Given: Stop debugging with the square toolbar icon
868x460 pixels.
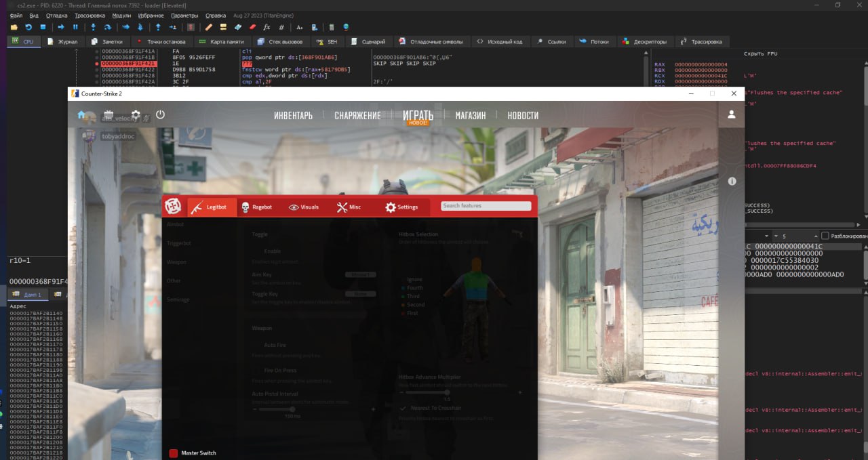Looking at the screenshot, I should (43, 27).
